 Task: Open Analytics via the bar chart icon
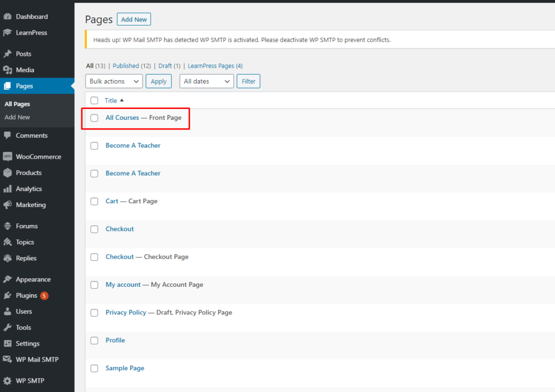click(8, 189)
